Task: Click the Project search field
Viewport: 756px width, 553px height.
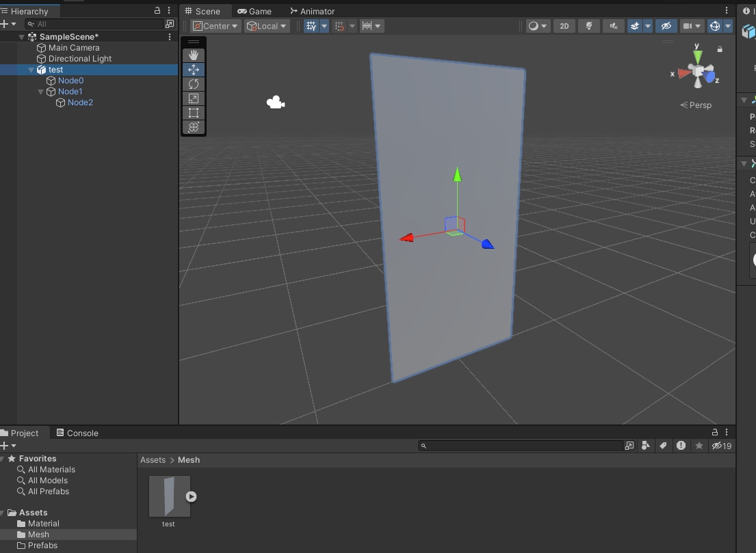Action: coord(521,446)
